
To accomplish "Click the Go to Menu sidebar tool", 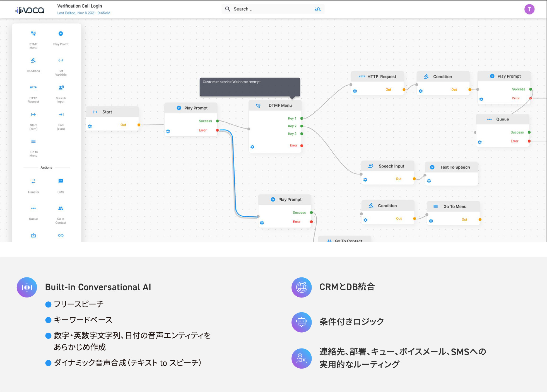I will (33, 148).
